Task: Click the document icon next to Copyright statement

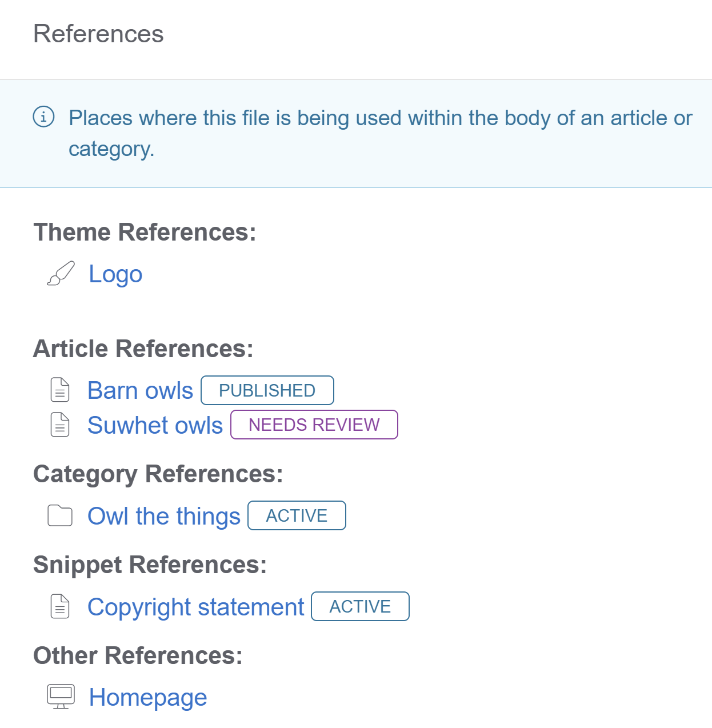Action: [x=60, y=607]
